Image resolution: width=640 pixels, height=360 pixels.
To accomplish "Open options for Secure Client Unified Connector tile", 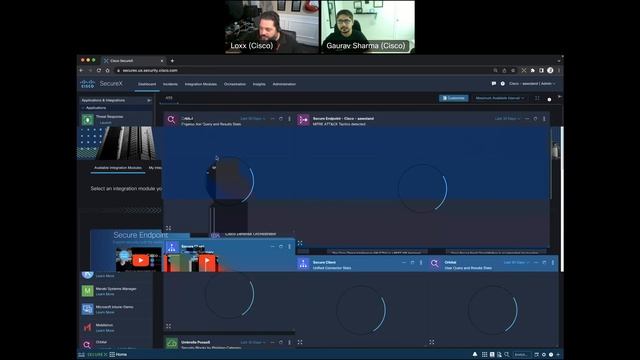I will tap(421, 263).
